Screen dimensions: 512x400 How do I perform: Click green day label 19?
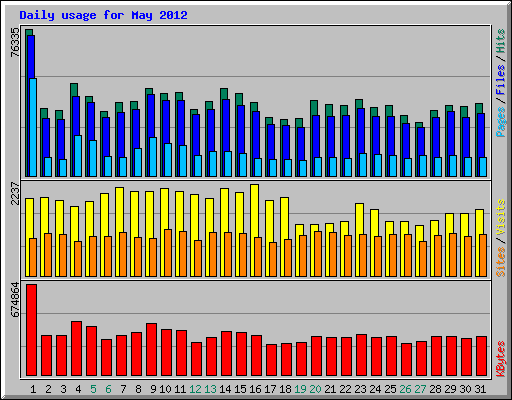coord(300,389)
